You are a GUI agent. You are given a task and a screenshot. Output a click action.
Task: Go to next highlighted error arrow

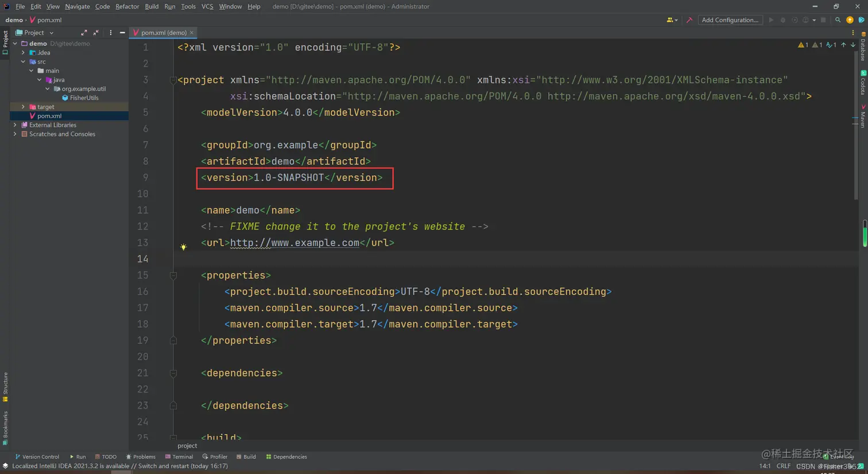click(x=852, y=45)
